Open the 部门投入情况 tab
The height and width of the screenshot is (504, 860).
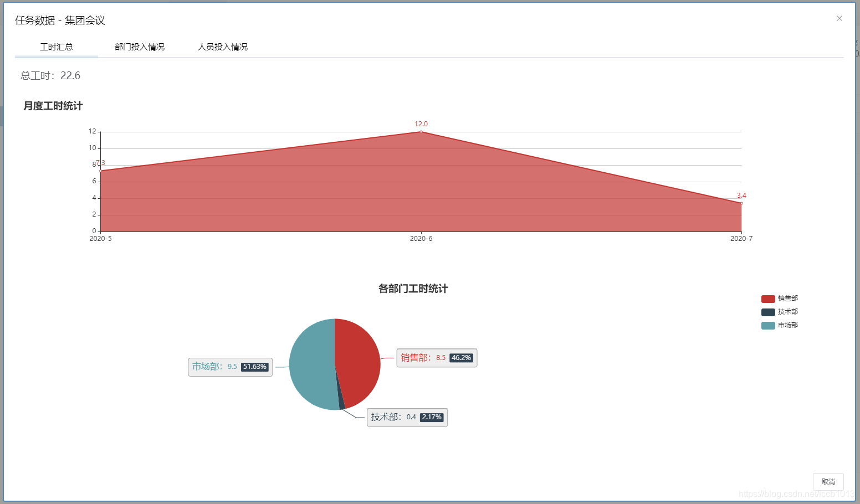point(140,47)
